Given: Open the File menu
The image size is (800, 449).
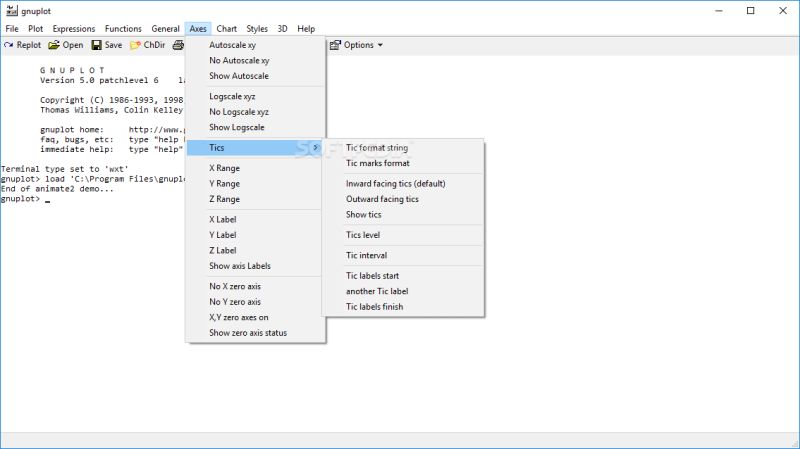Looking at the screenshot, I should (x=12, y=29).
